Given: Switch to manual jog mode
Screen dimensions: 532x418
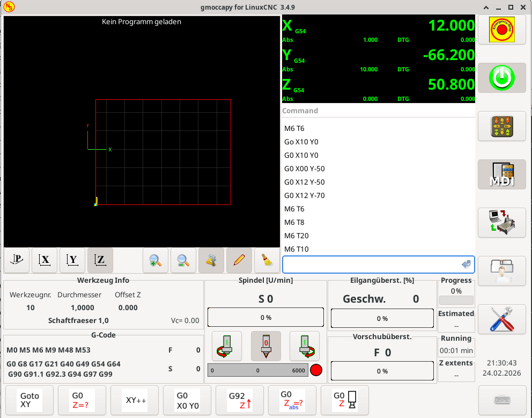Looking at the screenshot, I should (501, 126).
